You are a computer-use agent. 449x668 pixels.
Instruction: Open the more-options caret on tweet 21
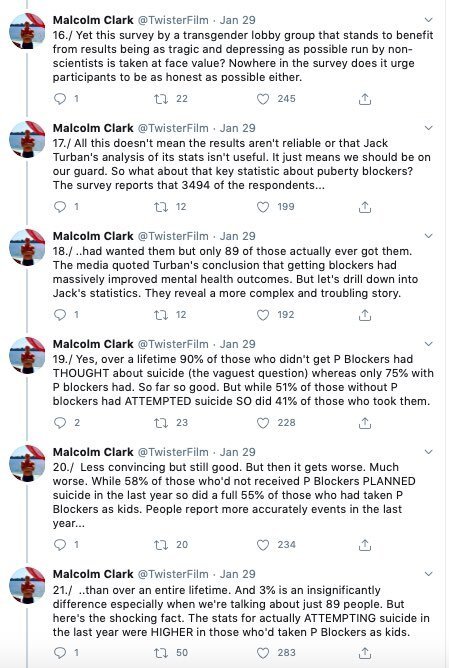(x=429, y=573)
